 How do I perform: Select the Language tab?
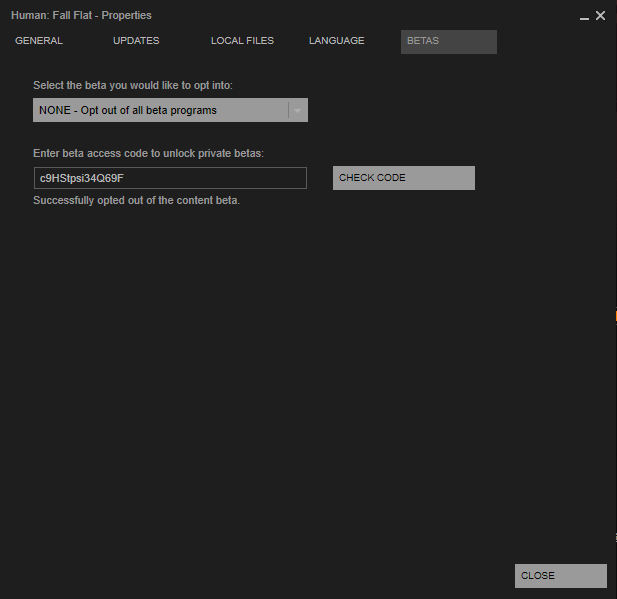336,41
